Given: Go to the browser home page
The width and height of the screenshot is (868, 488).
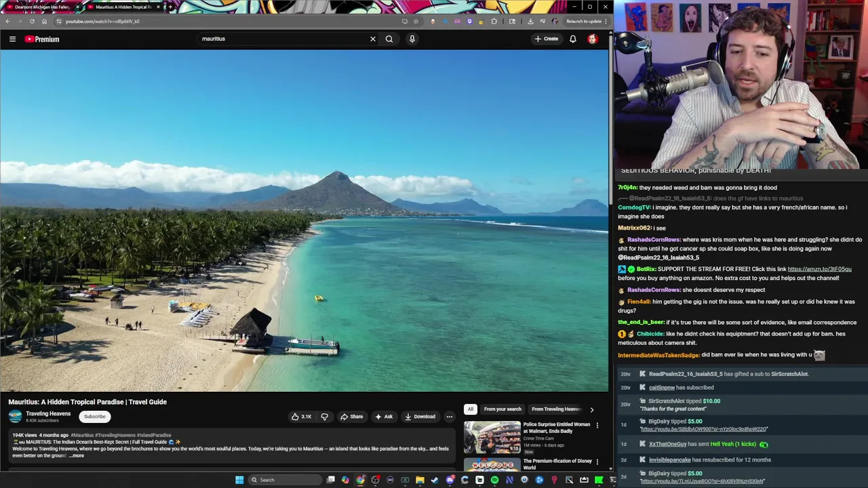Looking at the screenshot, I should [44, 21].
